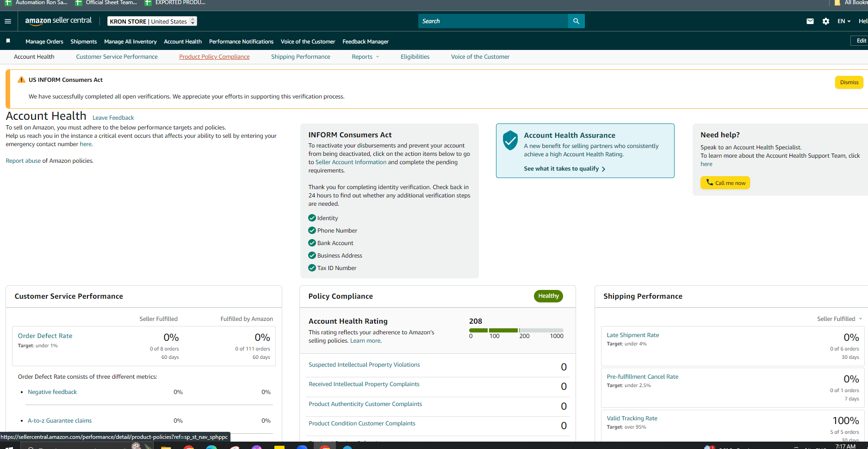Click the here link under Need help

point(706,164)
